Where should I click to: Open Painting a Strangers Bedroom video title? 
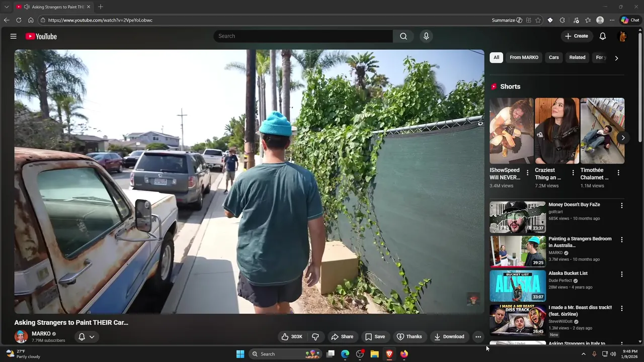pyautogui.click(x=580, y=242)
